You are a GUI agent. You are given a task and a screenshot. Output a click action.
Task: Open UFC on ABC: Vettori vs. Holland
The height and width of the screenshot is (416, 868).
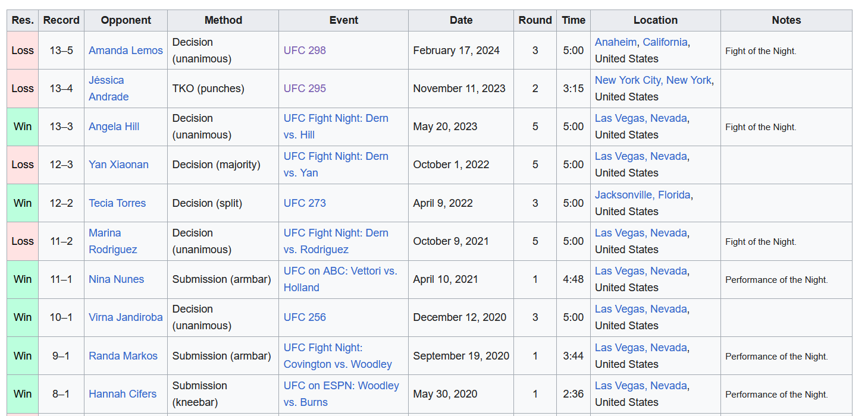[x=340, y=279]
